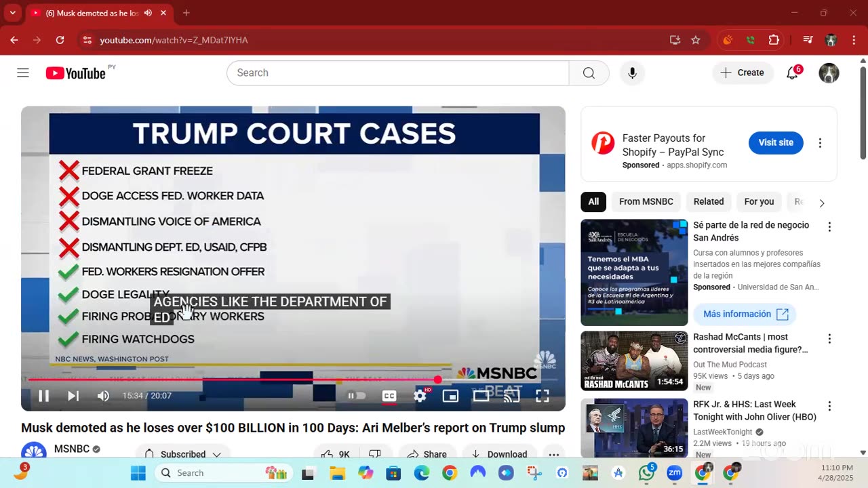Cast video to TV icon
Image resolution: width=868 pixels, height=488 pixels.
[511, 396]
